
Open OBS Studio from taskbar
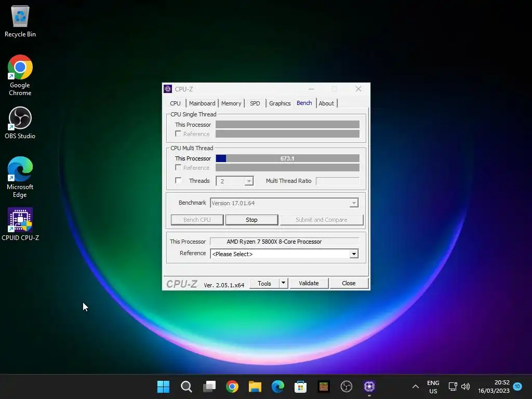click(x=347, y=387)
